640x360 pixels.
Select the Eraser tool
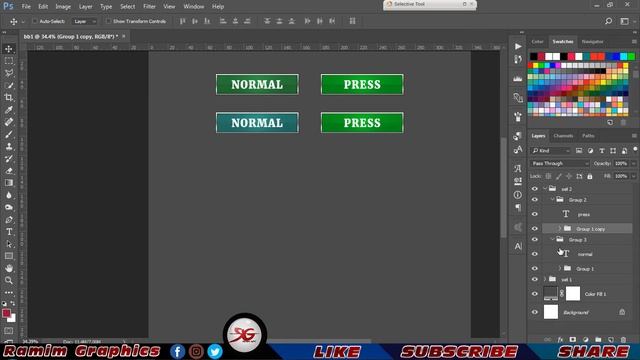[9, 171]
